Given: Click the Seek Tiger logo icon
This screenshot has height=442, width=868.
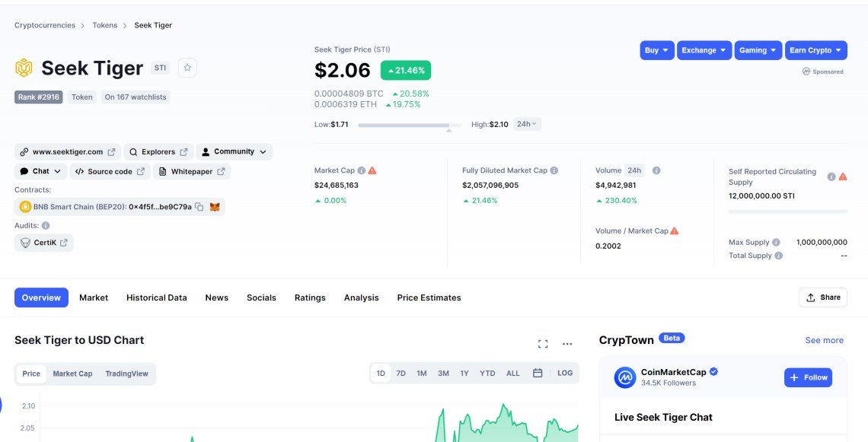Looking at the screenshot, I should [24, 68].
